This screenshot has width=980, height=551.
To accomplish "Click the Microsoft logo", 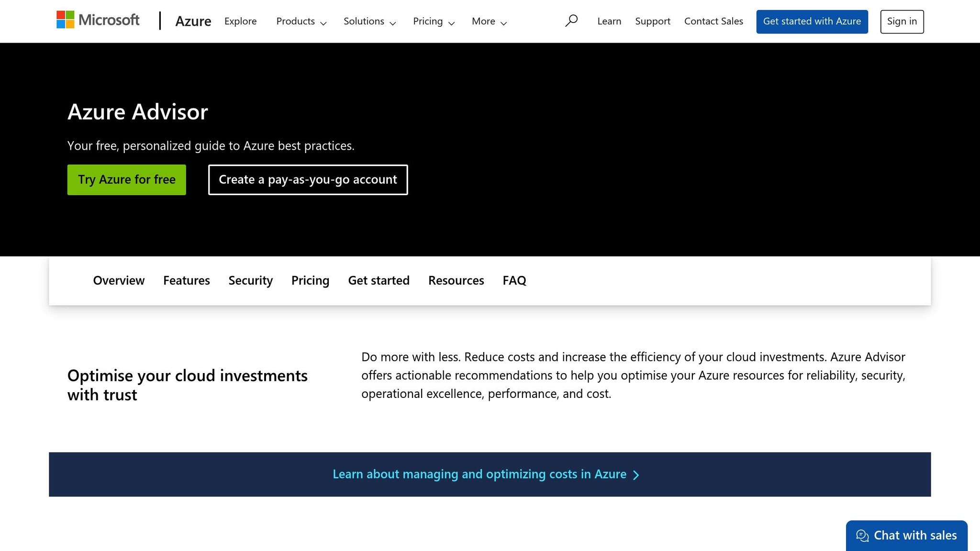I will tap(97, 20).
